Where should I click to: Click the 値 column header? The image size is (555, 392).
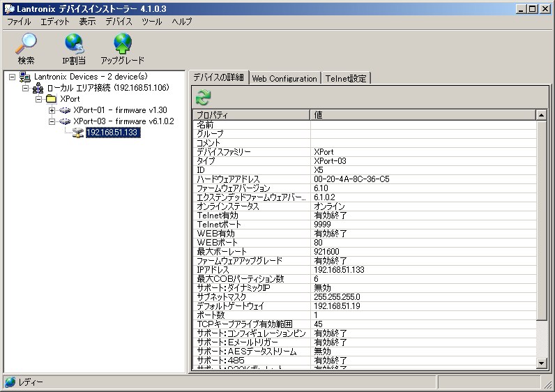(423, 114)
